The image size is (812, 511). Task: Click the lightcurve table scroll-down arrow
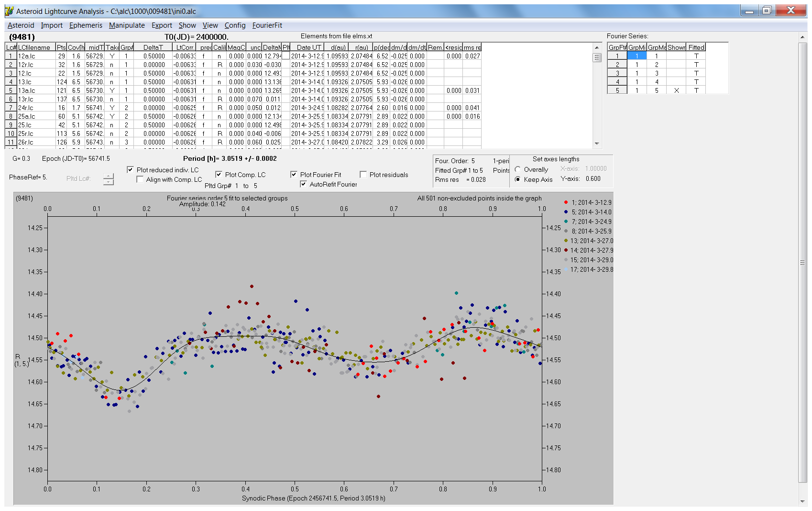(597, 144)
